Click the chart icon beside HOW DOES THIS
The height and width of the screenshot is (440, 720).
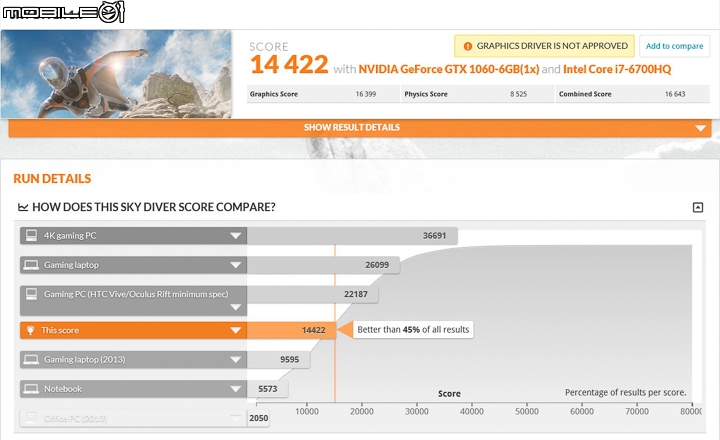(23, 208)
